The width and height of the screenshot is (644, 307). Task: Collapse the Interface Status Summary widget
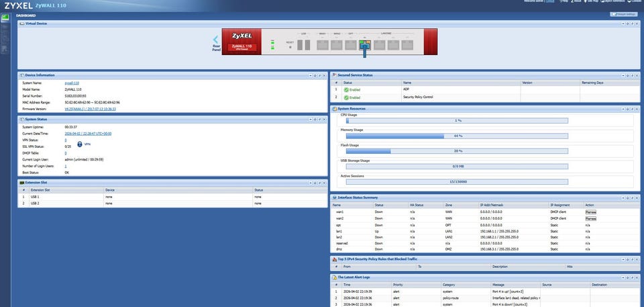623,198
